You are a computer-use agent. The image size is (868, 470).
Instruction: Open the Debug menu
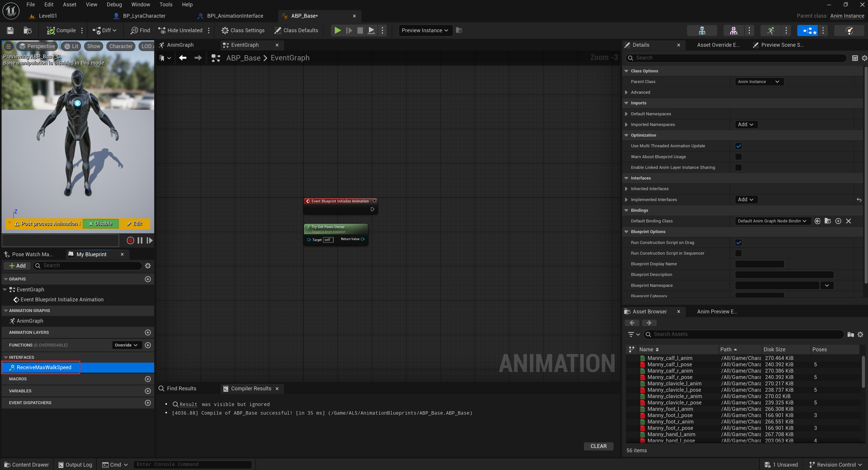pos(114,4)
